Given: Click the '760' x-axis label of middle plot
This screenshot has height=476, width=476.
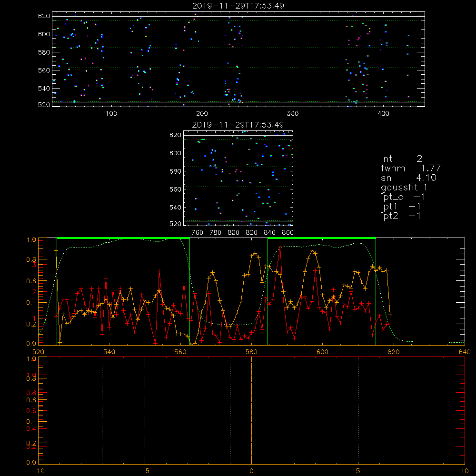Looking at the screenshot, I should tap(198, 233).
